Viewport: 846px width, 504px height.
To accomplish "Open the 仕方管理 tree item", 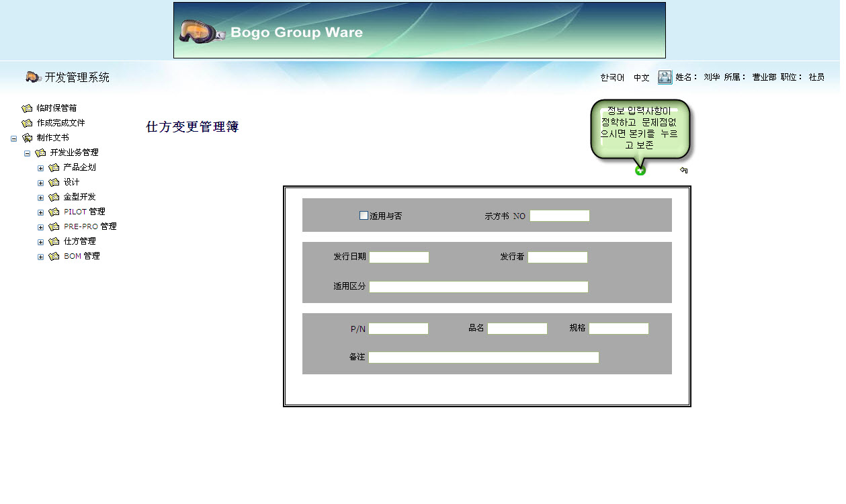I will (79, 241).
